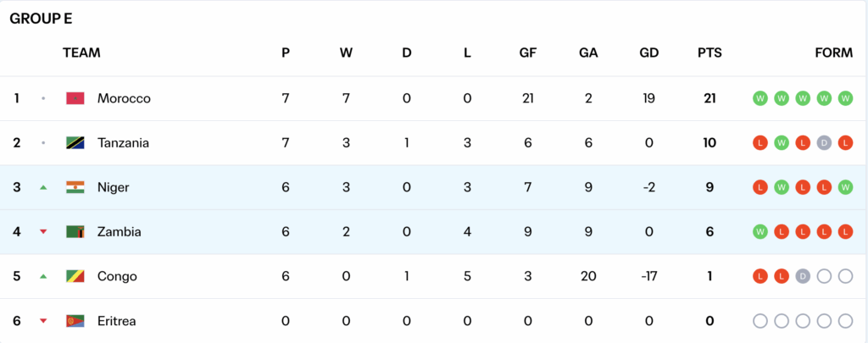Click the PTS column header
The image size is (868, 343).
tap(709, 53)
